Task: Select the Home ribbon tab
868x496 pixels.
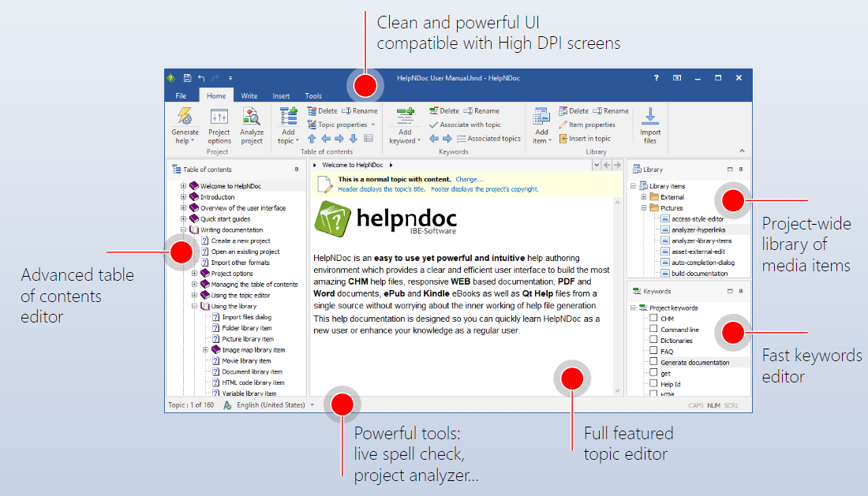Action: pos(216,95)
